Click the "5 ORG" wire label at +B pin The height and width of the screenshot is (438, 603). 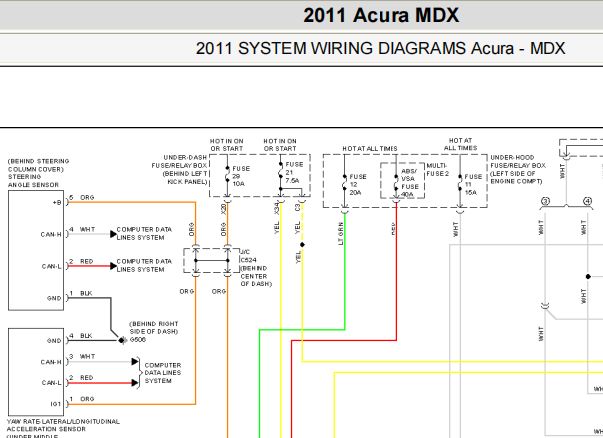pyautogui.click(x=82, y=197)
